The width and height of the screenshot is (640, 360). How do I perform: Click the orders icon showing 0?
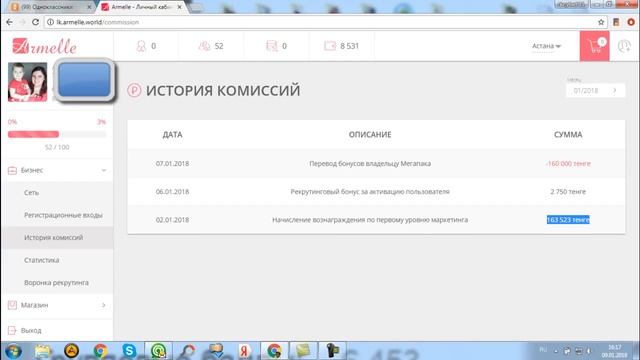271,46
